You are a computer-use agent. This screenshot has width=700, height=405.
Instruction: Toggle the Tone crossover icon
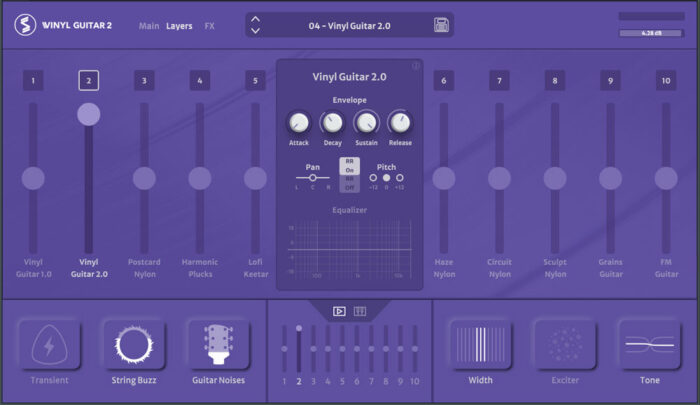click(x=650, y=344)
